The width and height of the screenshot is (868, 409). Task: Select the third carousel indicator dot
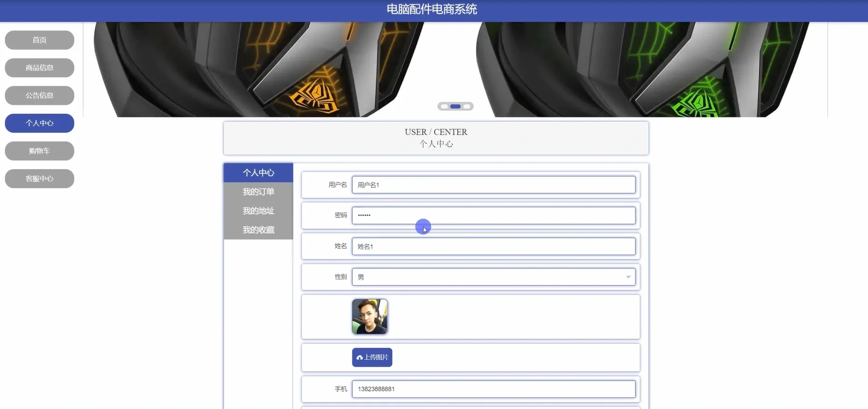[466, 107]
